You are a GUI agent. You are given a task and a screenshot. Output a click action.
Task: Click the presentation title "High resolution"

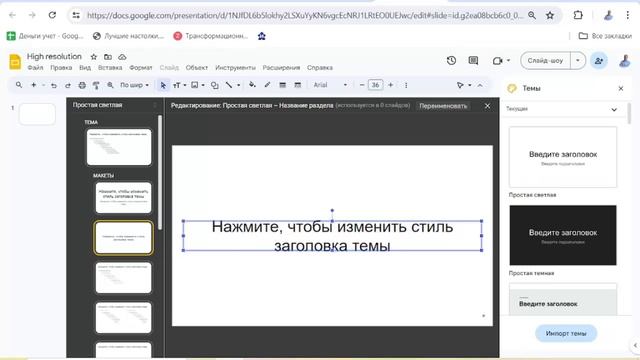(54, 56)
